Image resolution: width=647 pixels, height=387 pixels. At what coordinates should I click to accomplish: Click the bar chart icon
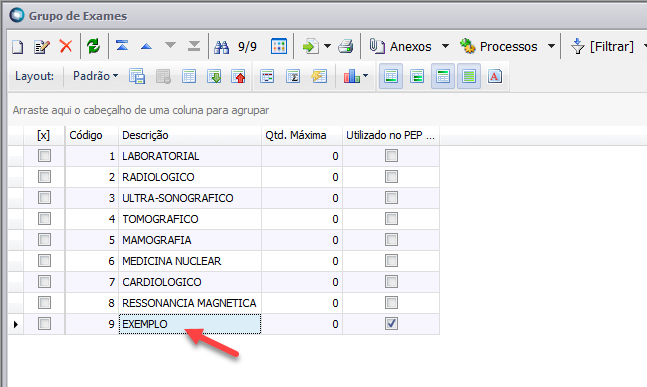pyautogui.click(x=351, y=76)
